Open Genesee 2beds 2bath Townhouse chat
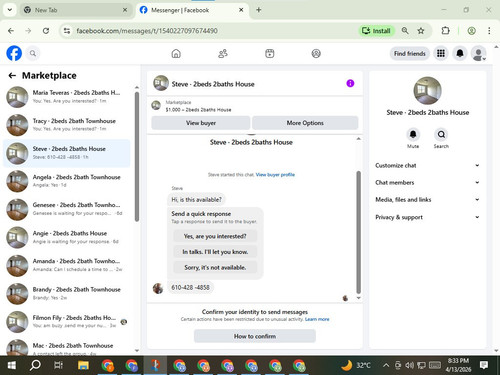Image resolution: width=500 pixels, height=375 pixels. coord(67,209)
